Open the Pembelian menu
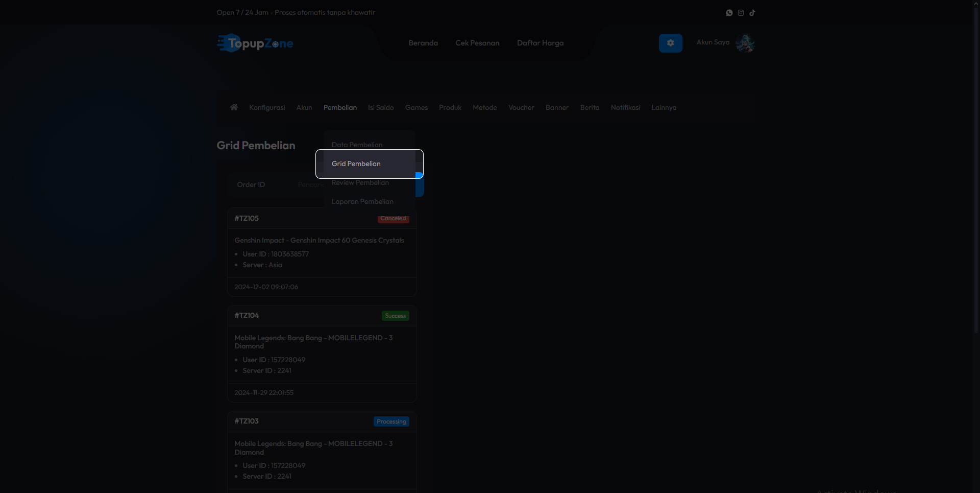This screenshot has width=980, height=493. point(340,108)
